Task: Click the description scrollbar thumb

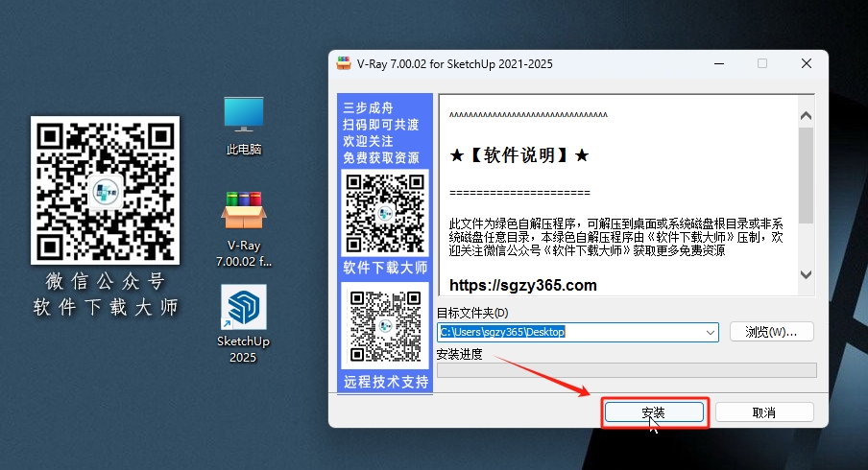Action: click(806, 176)
